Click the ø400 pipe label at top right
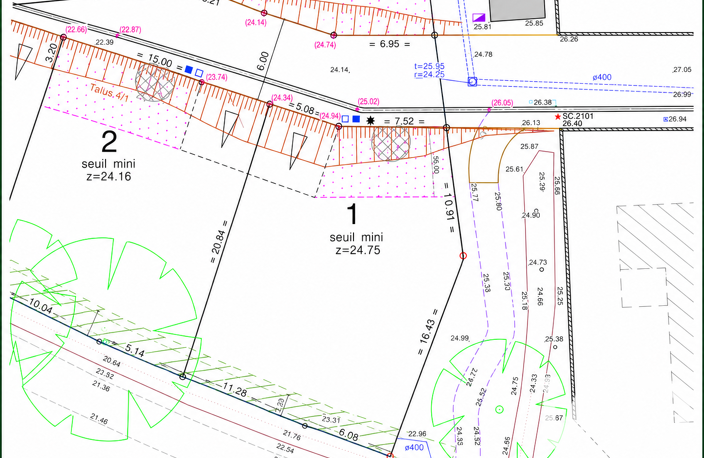This screenshot has height=458, width=704. coord(602,77)
